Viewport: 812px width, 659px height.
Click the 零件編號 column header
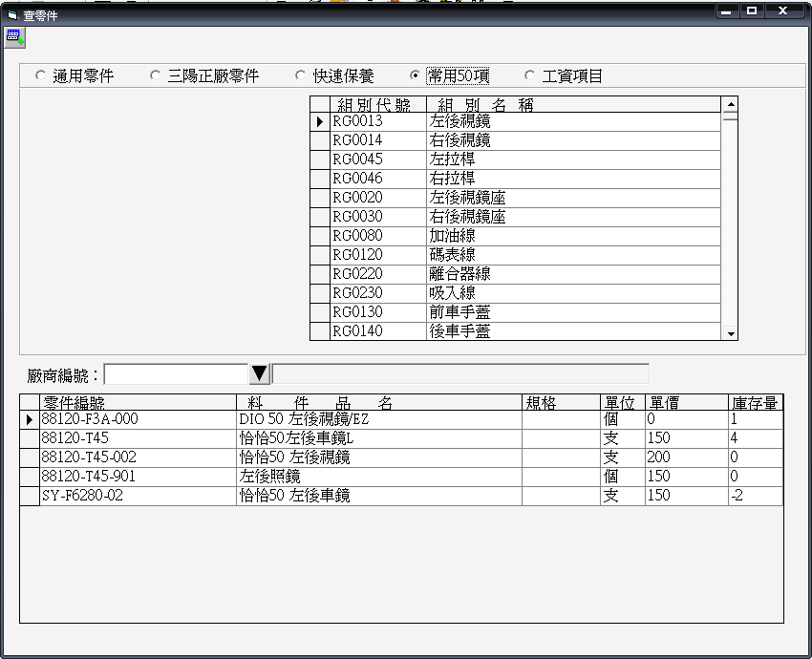point(138,403)
